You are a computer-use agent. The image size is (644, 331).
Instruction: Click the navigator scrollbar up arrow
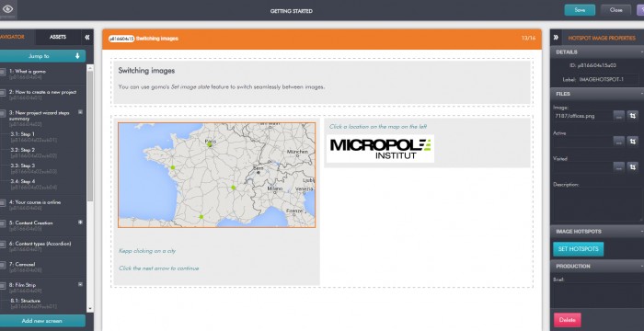pyautogui.click(x=90, y=67)
